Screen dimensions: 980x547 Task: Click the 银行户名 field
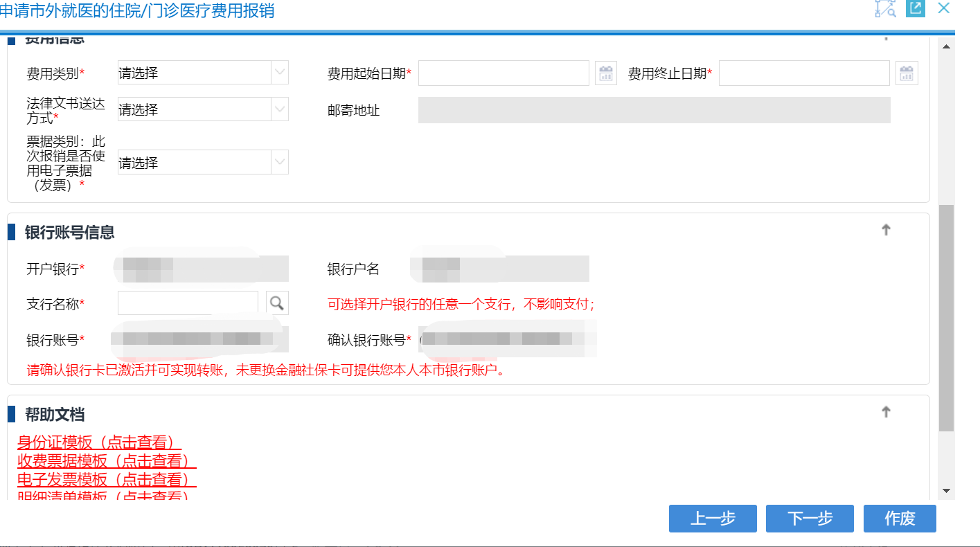(x=504, y=269)
